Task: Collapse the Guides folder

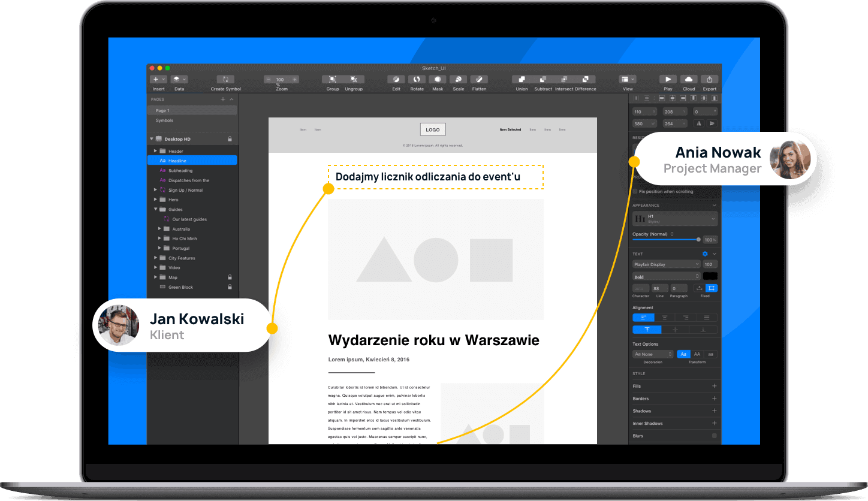Action: 155,209
